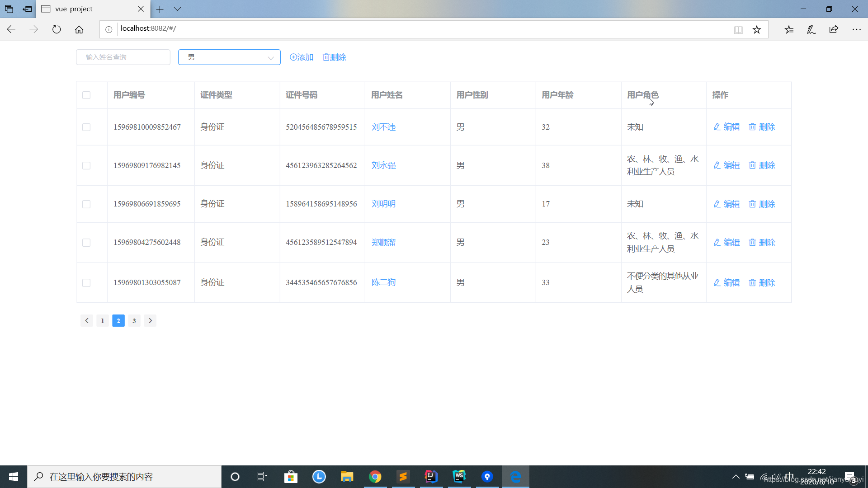Open tabs you've set aside icon
Screen dimensions: 868x488
coord(9,9)
